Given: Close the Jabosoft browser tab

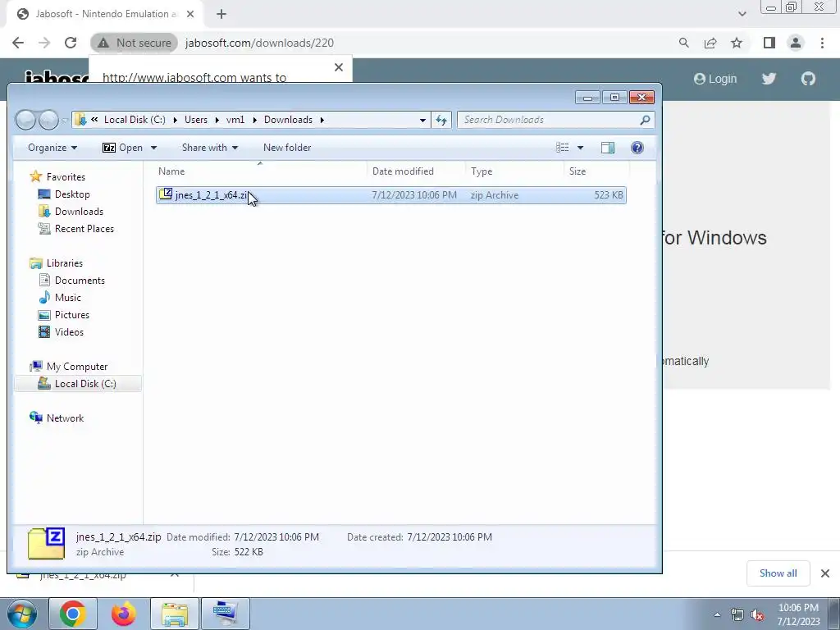Looking at the screenshot, I should (190, 15).
